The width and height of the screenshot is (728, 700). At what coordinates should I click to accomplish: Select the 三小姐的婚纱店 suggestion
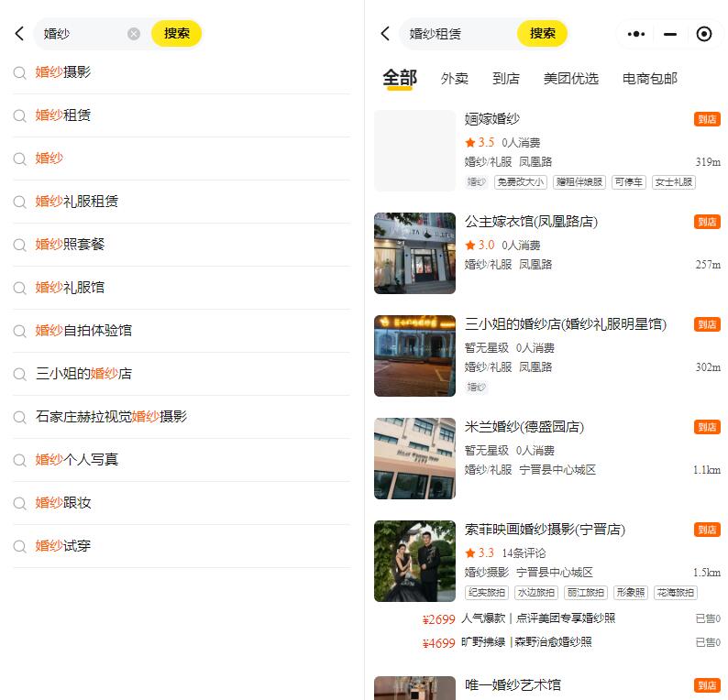(x=182, y=374)
